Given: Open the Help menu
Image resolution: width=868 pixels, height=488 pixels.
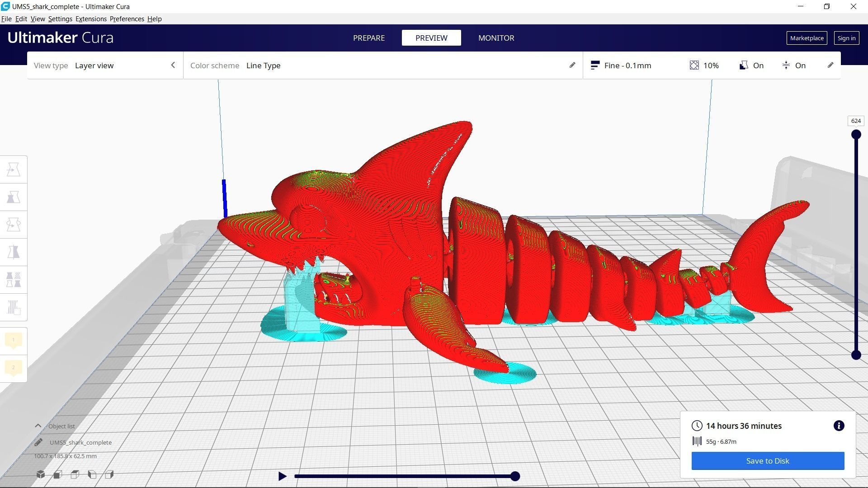Looking at the screenshot, I should 154,19.
